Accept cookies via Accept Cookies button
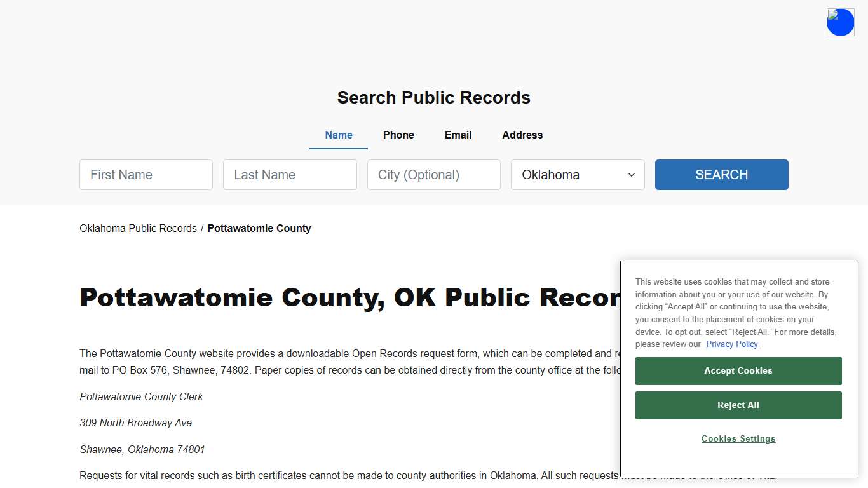The height and width of the screenshot is (488, 868). (738, 370)
